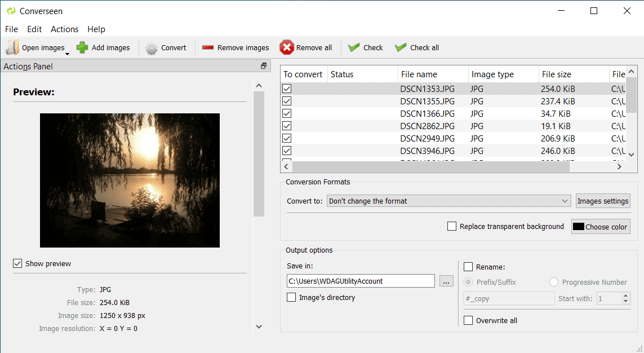Select the DSCN1355.JPG file name
Image resolution: width=644 pixels, height=353 pixels.
pos(427,101)
